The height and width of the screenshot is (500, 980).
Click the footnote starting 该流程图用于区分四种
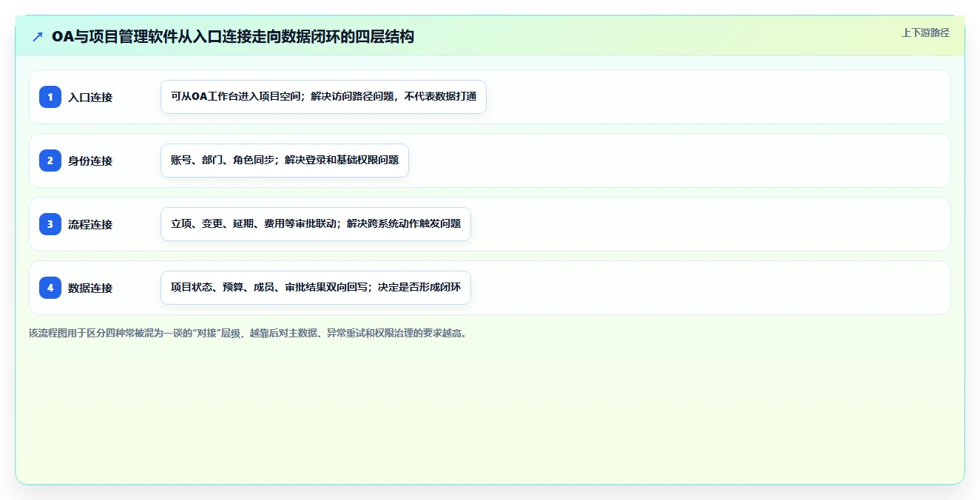pos(248,334)
